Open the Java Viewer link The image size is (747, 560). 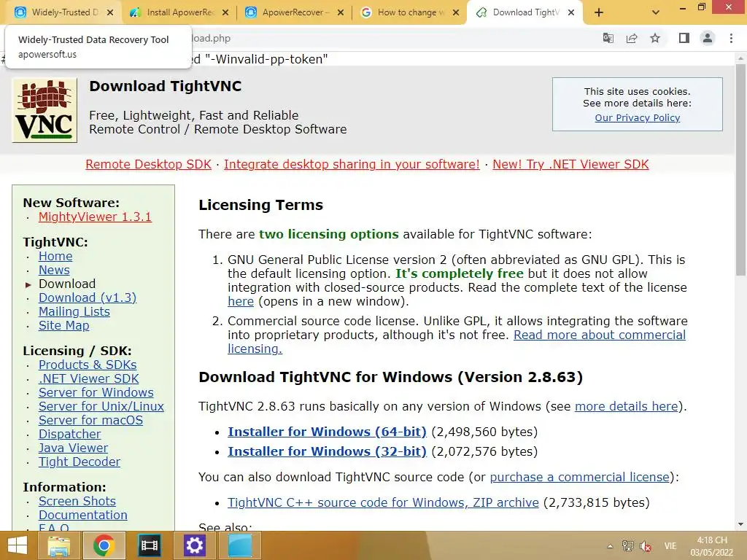coord(73,448)
